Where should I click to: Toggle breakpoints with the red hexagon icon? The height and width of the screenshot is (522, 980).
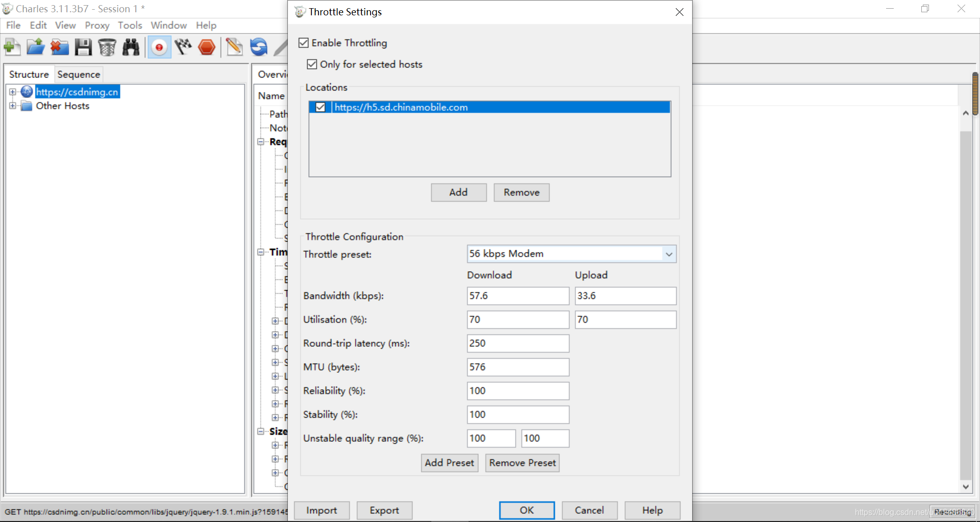(x=207, y=48)
